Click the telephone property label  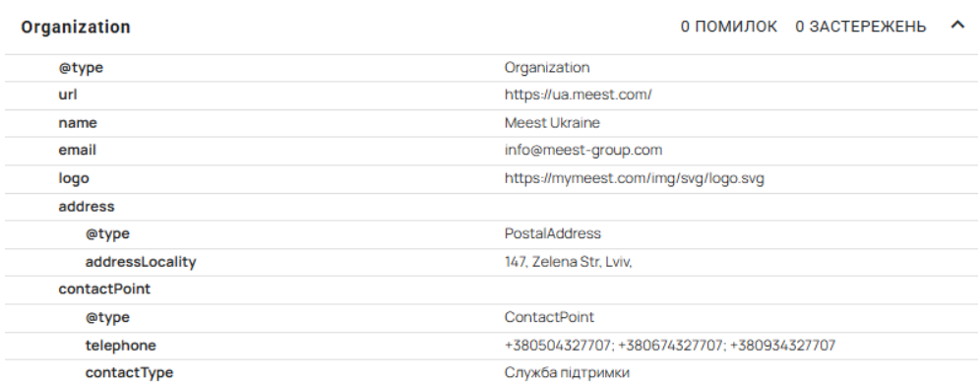pyautogui.click(x=121, y=346)
